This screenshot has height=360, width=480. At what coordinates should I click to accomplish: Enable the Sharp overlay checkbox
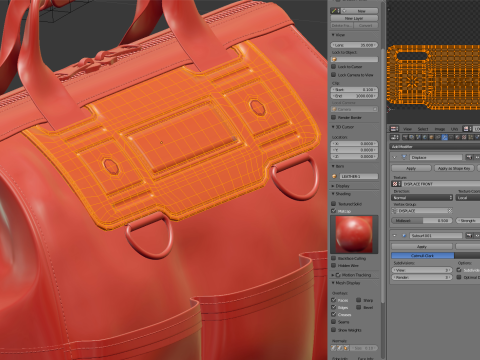click(x=359, y=300)
